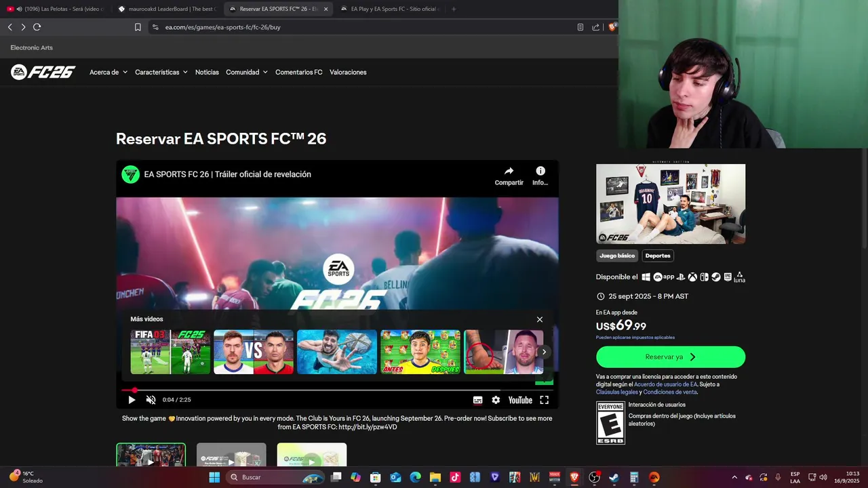This screenshot has width=868, height=488.
Task: Close the Reservar EA SPORTS FC 26 tab
Action: 325,9
